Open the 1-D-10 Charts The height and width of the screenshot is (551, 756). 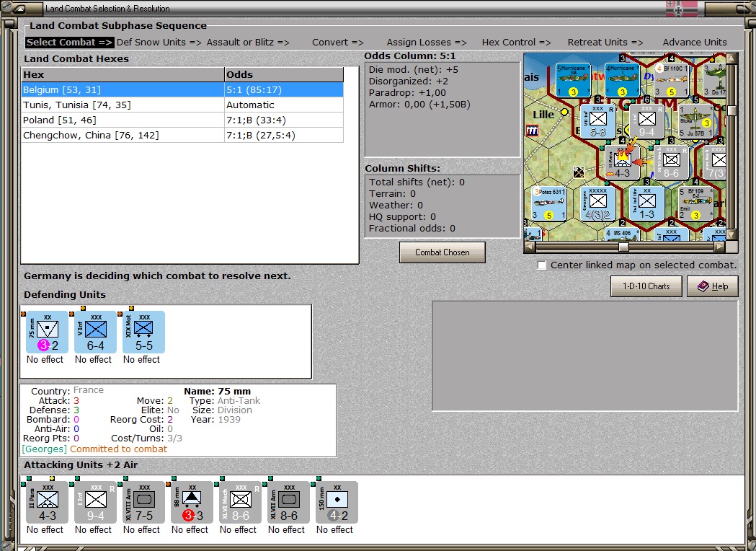[x=646, y=286]
